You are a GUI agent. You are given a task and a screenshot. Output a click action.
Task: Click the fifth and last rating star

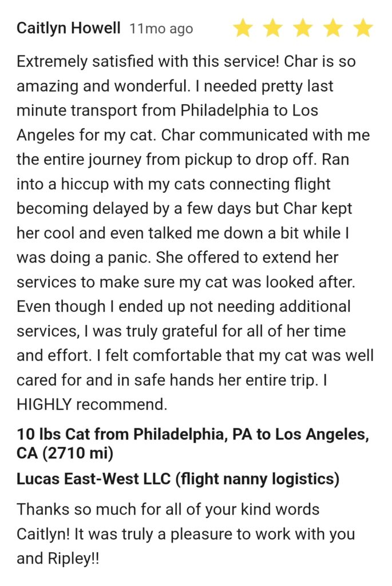tap(363, 29)
